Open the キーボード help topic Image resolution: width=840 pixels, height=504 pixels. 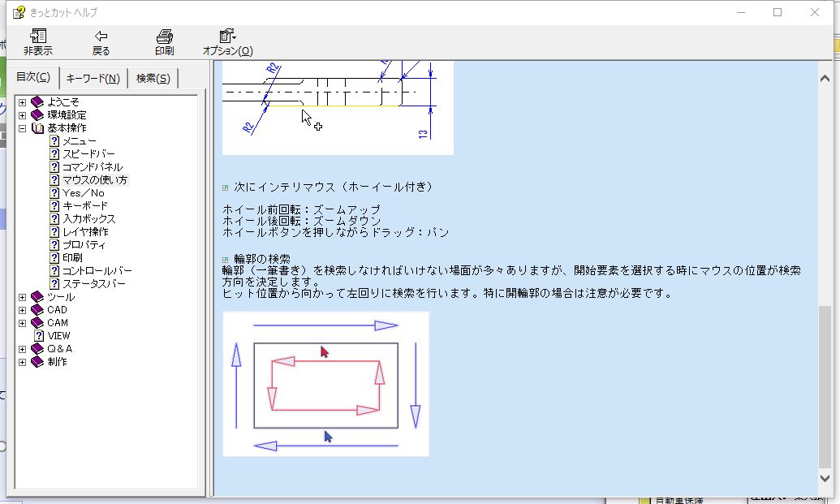[x=85, y=205]
